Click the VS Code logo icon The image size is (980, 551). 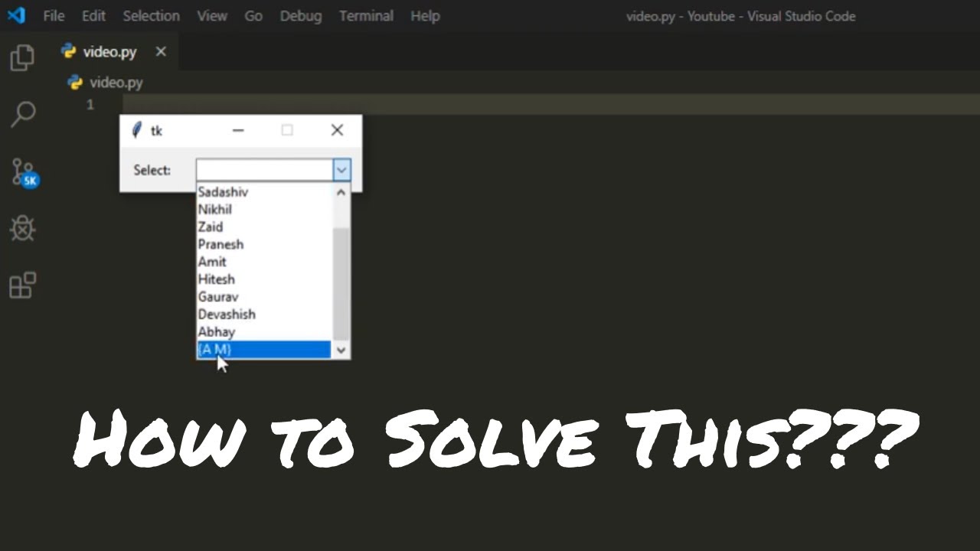(16, 15)
